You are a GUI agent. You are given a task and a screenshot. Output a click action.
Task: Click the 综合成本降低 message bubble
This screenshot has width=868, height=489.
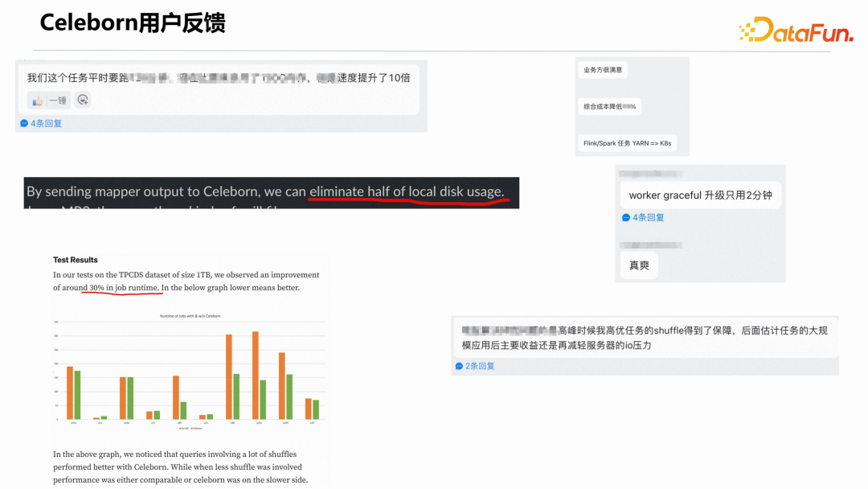(x=609, y=106)
